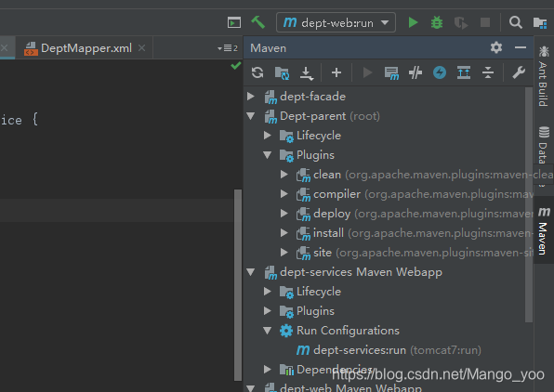Add Maven project with plus icon
The height and width of the screenshot is (392, 554).
point(336,72)
